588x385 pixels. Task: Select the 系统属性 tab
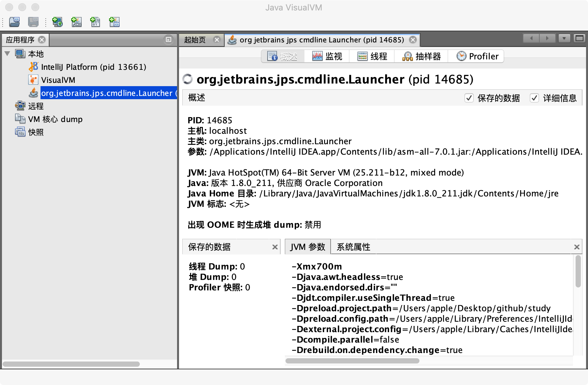click(353, 247)
